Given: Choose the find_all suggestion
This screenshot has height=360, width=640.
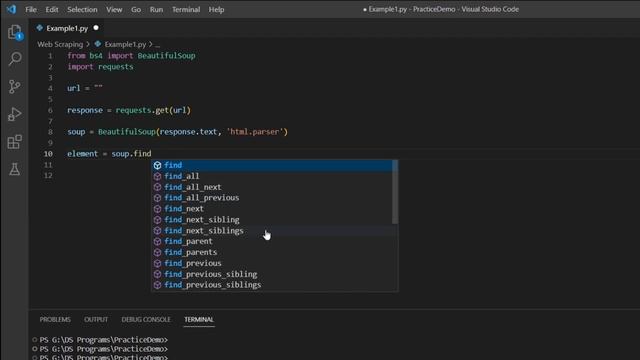Looking at the screenshot, I should coord(272,176).
